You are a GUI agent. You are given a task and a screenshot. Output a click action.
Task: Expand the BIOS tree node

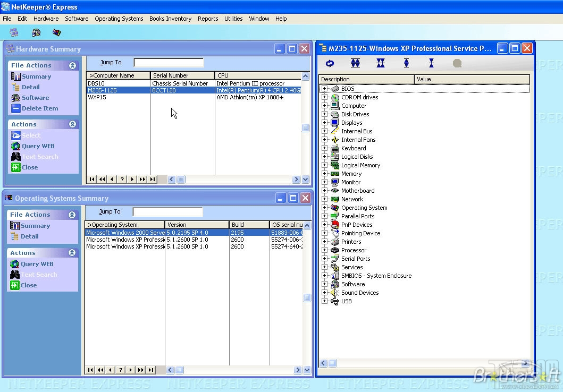[x=325, y=88]
